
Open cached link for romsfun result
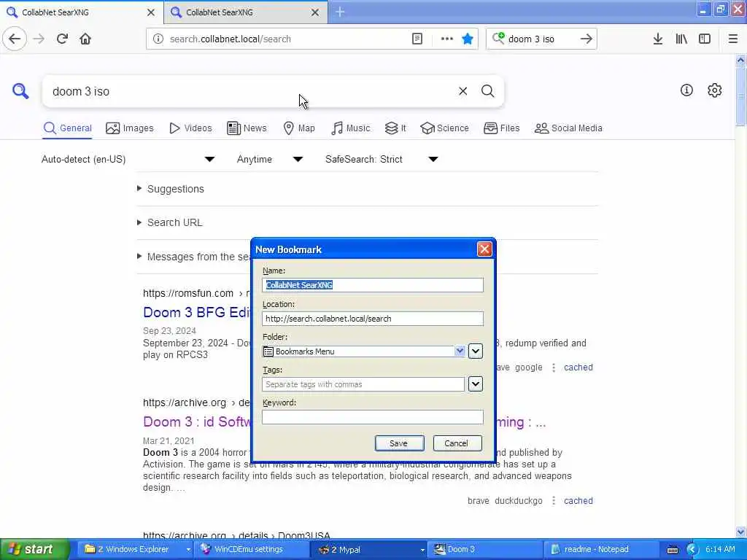pyautogui.click(x=578, y=367)
